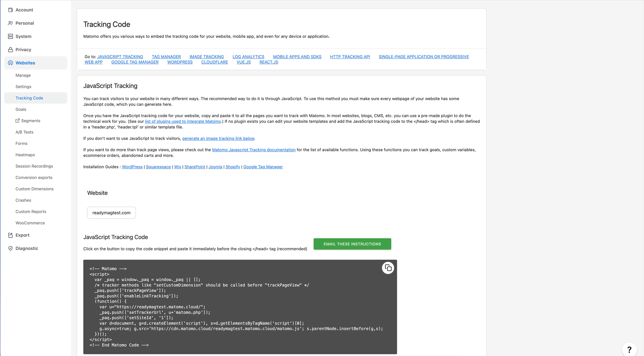644x356 pixels.
Task: Open the WooCommerce page
Action: coord(30,223)
